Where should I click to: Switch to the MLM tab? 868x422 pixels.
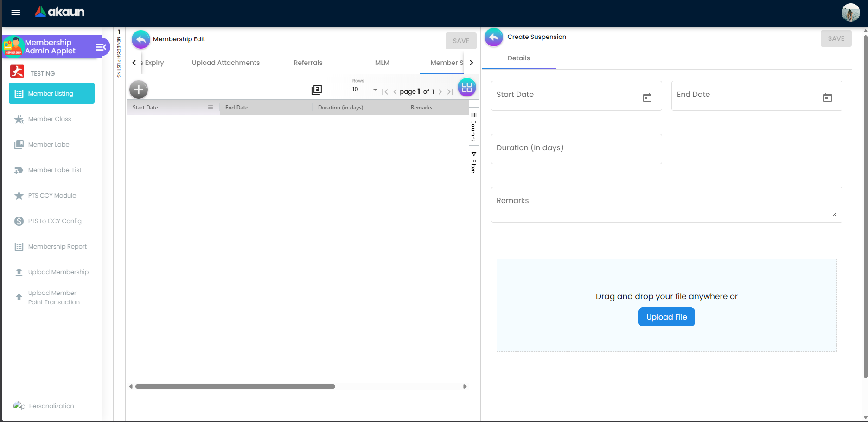382,63
